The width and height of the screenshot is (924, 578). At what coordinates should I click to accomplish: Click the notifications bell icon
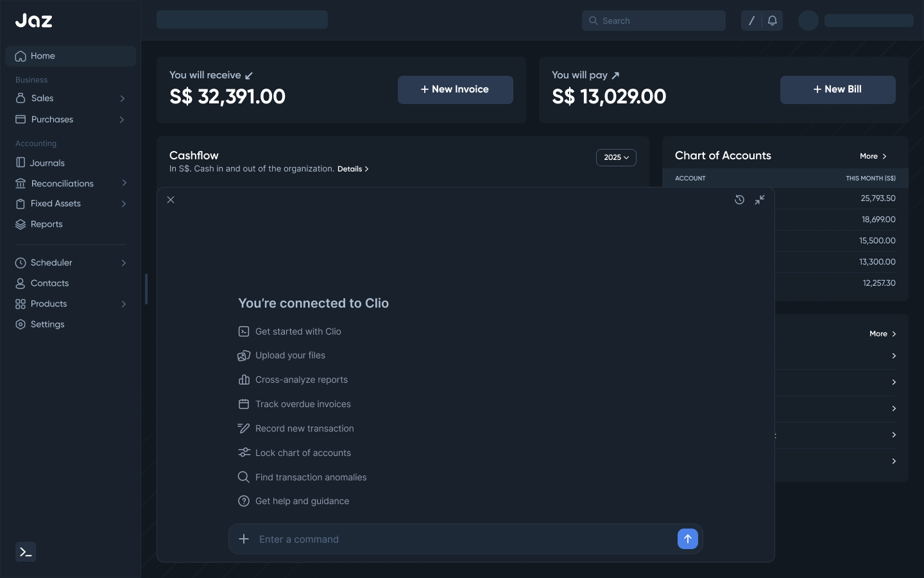[x=773, y=21]
